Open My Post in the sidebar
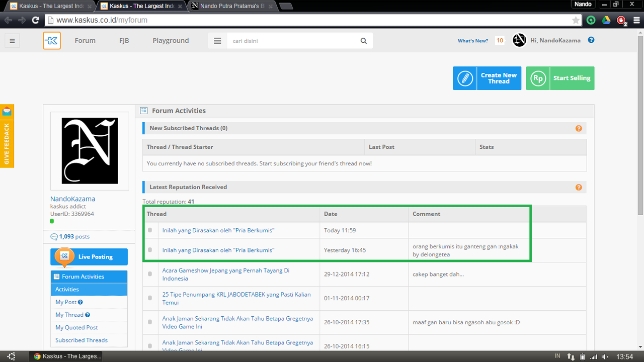 [66, 302]
